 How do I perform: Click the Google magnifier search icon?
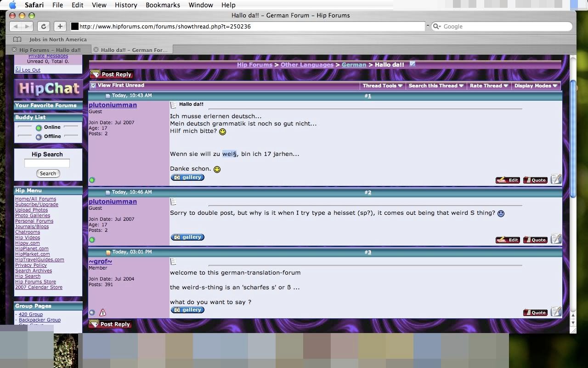coord(437,27)
